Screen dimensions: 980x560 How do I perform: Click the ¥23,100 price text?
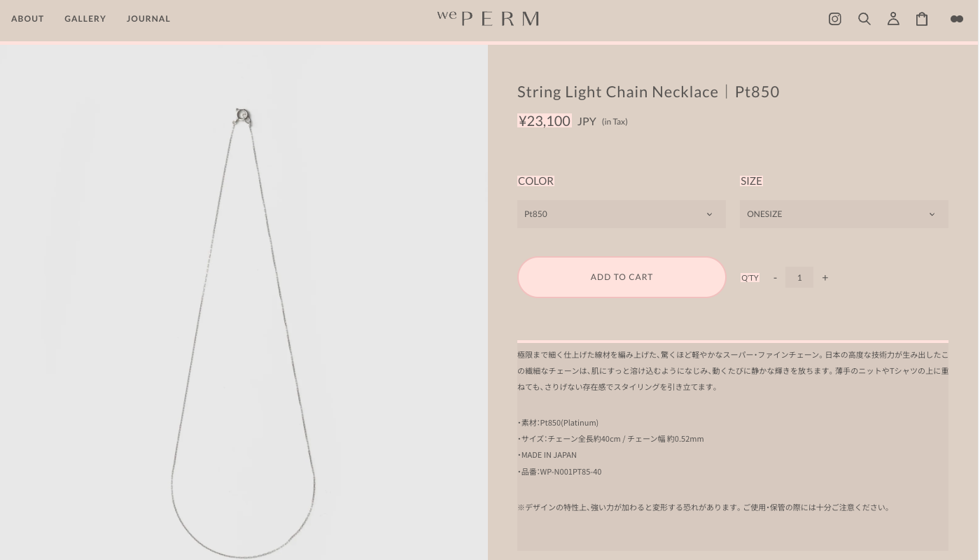point(545,121)
